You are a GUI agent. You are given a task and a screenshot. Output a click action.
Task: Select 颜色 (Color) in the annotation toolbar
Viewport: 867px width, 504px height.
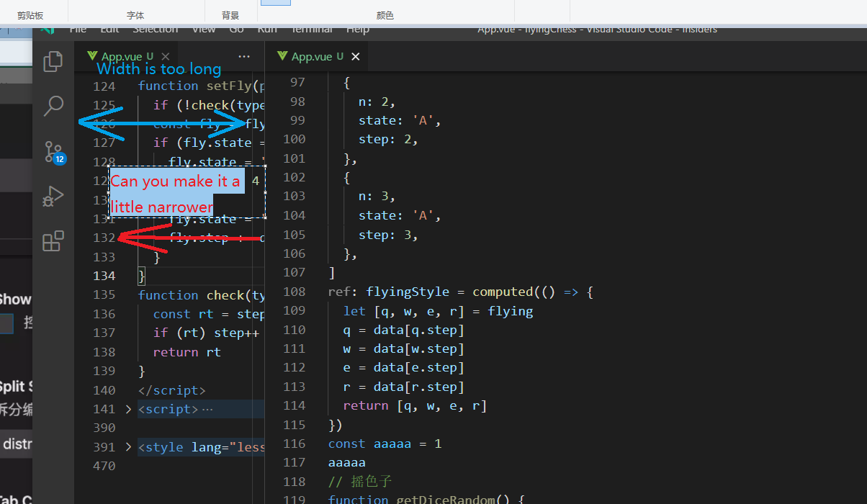(385, 14)
